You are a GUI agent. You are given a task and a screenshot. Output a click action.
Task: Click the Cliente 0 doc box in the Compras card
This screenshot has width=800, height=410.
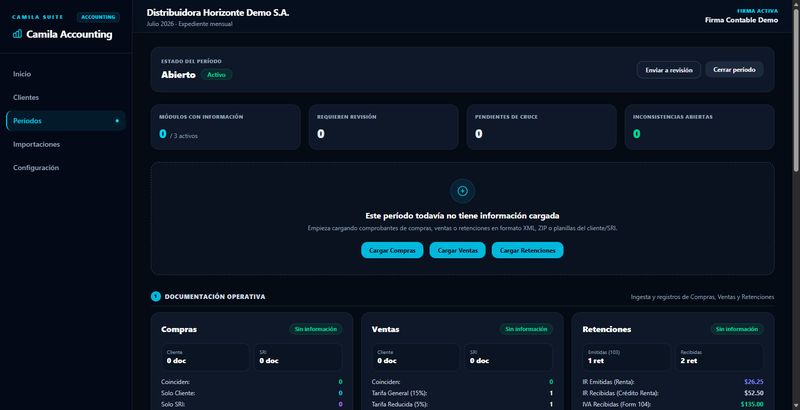(x=205, y=357)
